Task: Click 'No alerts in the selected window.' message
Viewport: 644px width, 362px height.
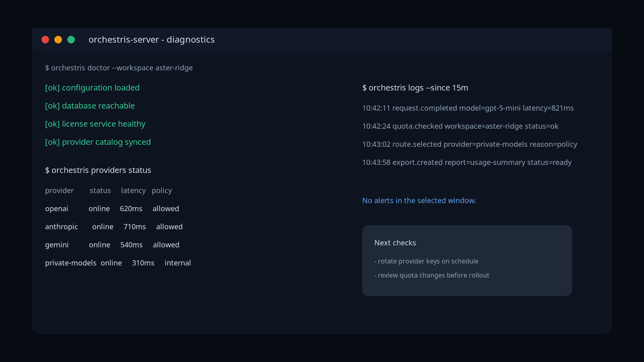Action: pos(419,201)
